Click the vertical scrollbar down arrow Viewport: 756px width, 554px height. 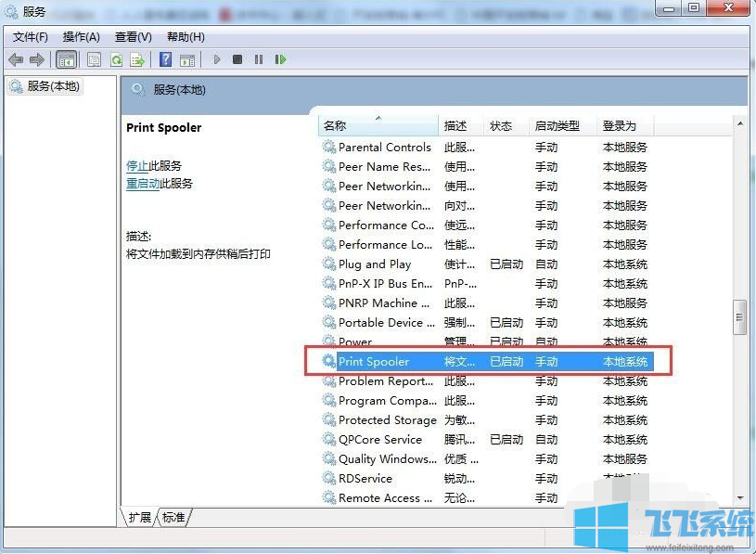(739, 497)
